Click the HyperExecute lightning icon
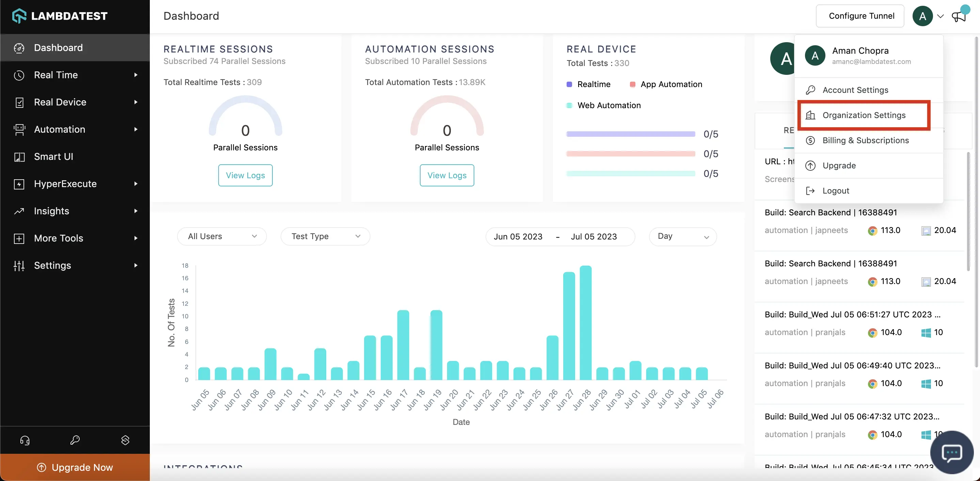This screenshot has height=481, width=980. tap(19, 184)
